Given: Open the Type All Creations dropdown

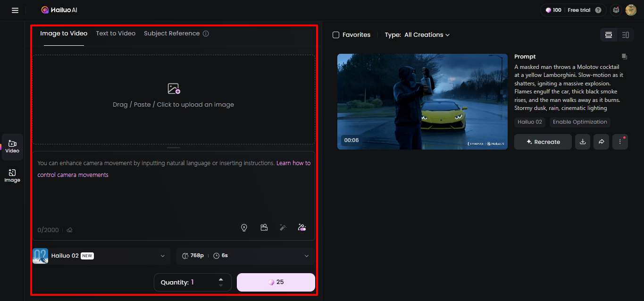Looking at the screenshot, I should [x=418, y=35].
